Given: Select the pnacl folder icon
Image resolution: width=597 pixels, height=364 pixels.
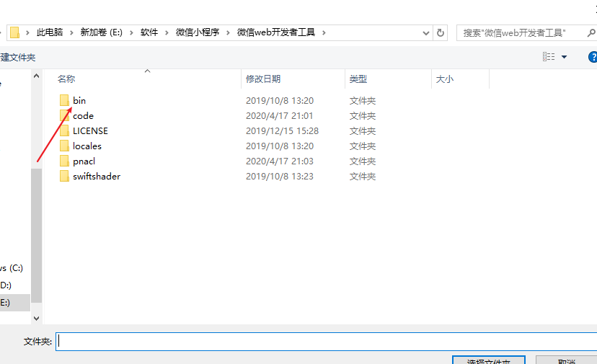Looking at the screenshot, I should (64, 161).
